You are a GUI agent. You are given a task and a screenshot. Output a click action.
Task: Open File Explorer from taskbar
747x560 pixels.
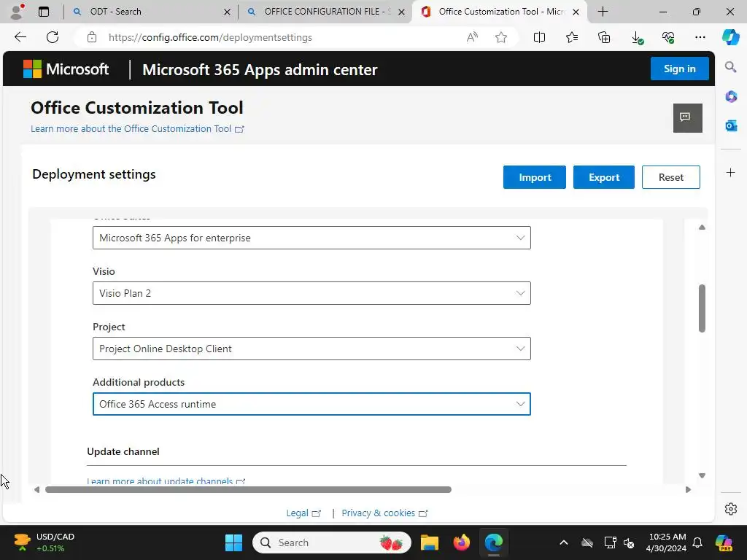pyautogui.click(x=429, y=542)
